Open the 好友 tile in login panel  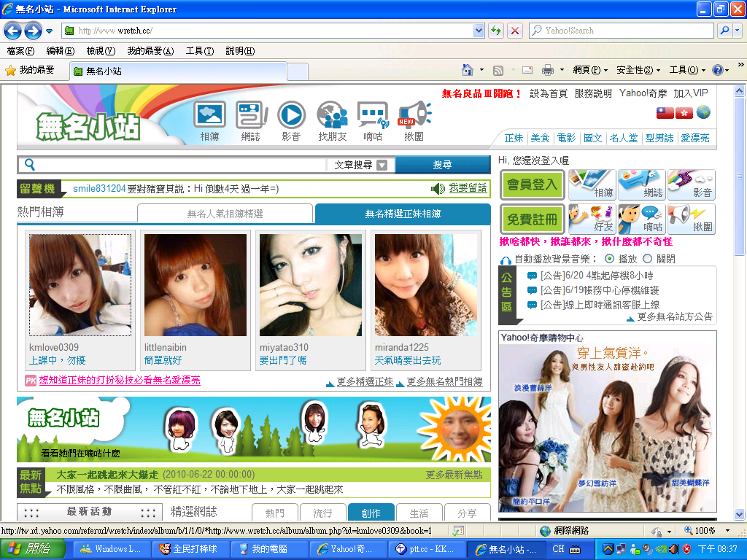[x=592, y=219]
